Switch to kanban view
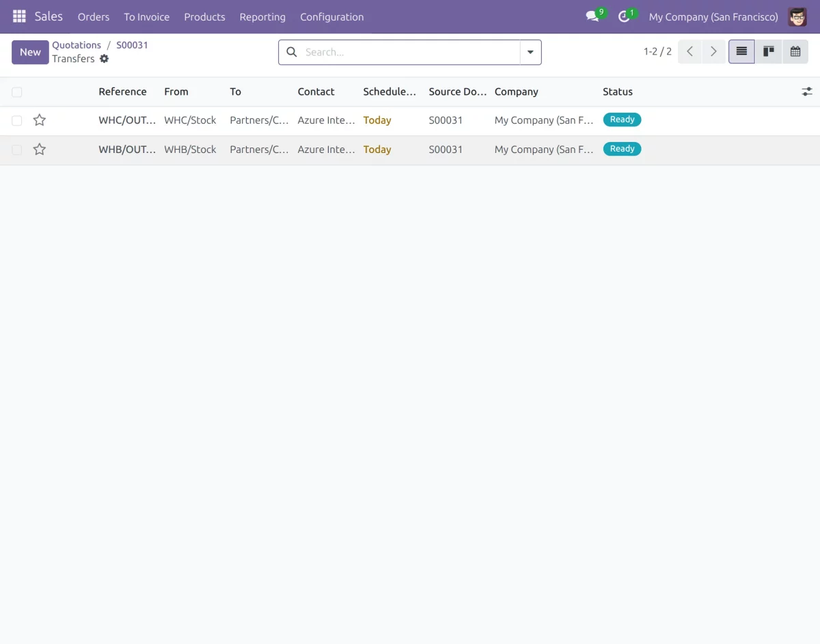Viewport: 820px width, 644px height. 768,51
